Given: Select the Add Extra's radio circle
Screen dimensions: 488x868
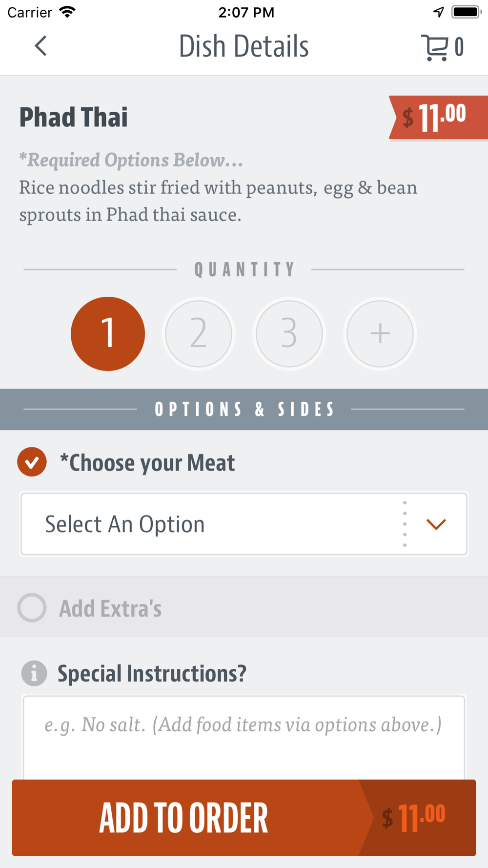Looking at the screenshot, I should tap(32, 608).
